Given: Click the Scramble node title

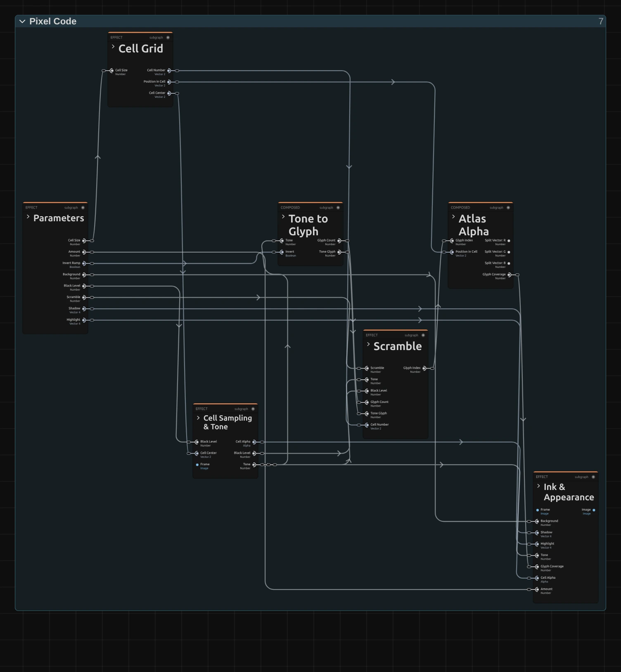Looking at the screenshot, I should pos(398,346).
